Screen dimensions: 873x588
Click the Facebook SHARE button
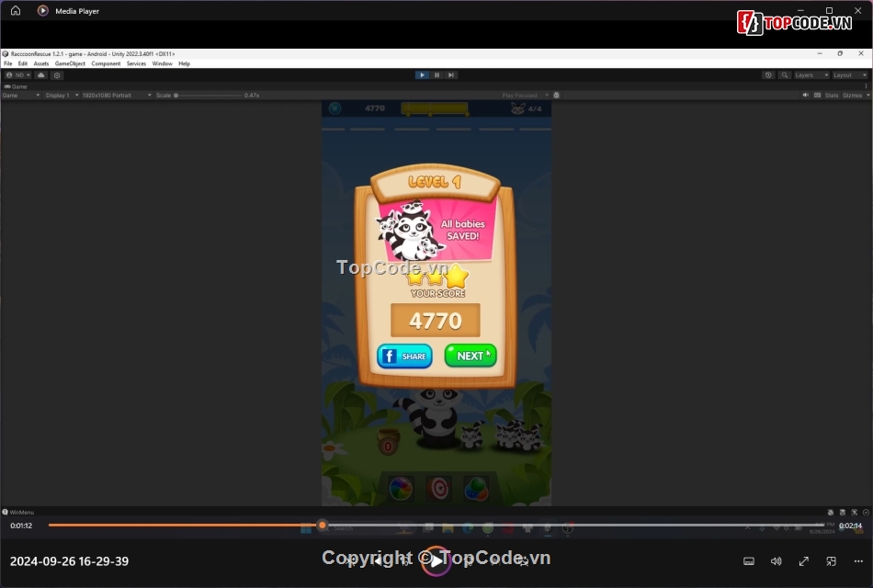(404, 356)
